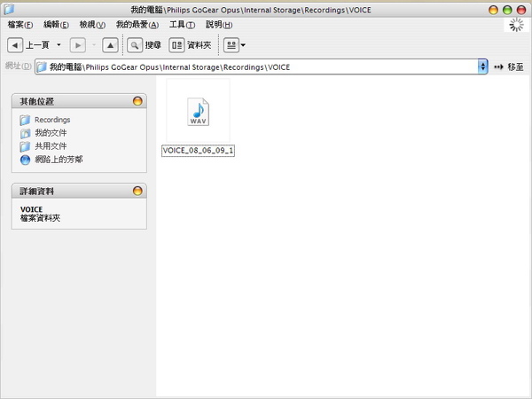Collapse the Details (詳細資料) panel
Screen dimensions: 532x399
137,191
